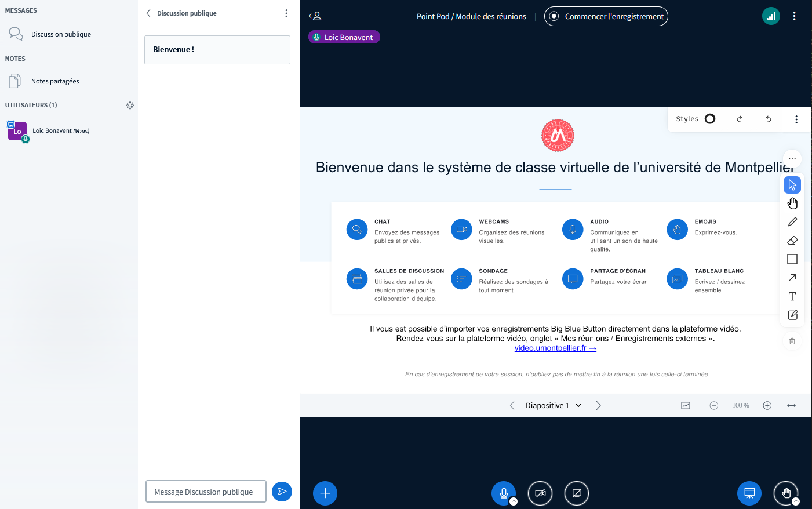Select the pencil drawing tool
The image size is (812, 509).
coord(792,222)
